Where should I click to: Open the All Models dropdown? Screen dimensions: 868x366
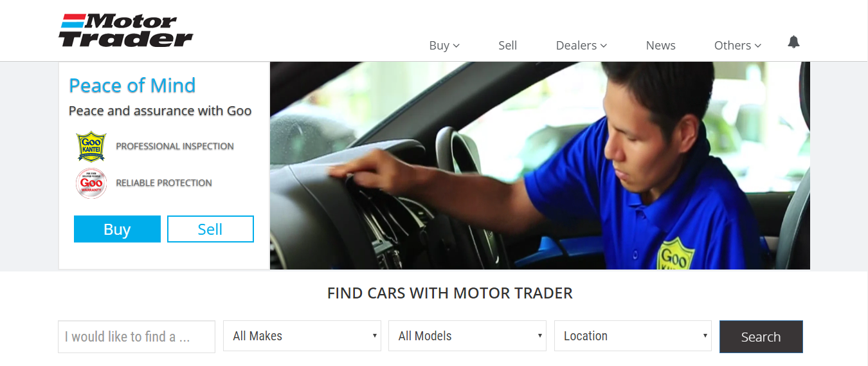[467, 336]
